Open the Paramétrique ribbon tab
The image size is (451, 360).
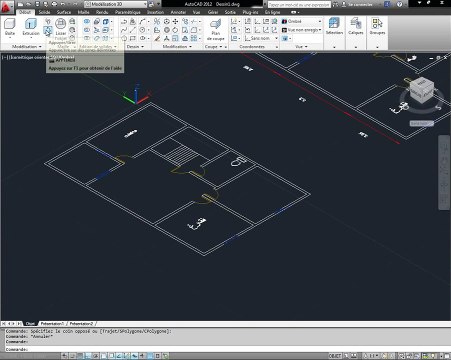tap(128, 12)
